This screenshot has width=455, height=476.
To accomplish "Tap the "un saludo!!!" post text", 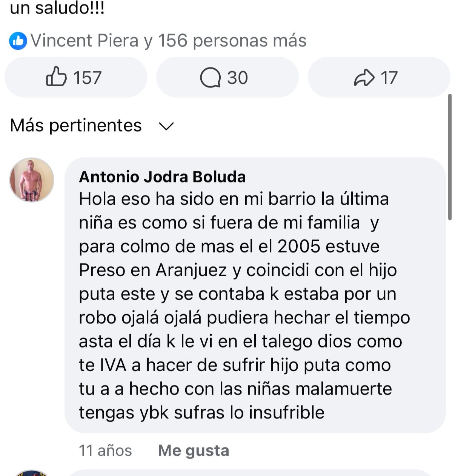I will point(57,8).
